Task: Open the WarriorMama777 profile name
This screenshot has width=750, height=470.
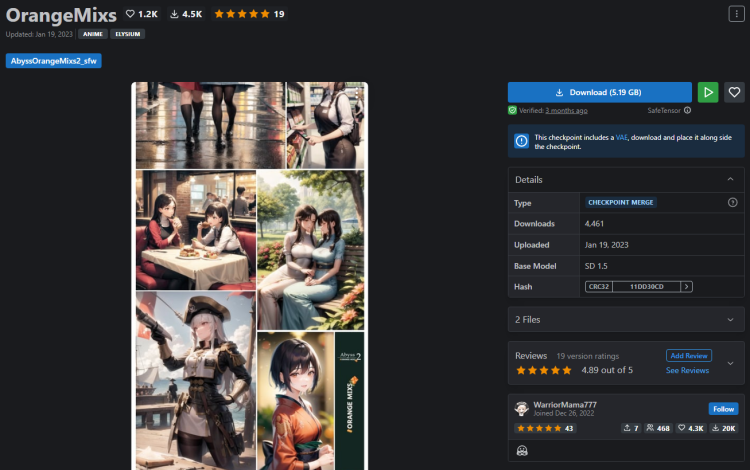Action: pyautogui.click(x=565, y=404)
